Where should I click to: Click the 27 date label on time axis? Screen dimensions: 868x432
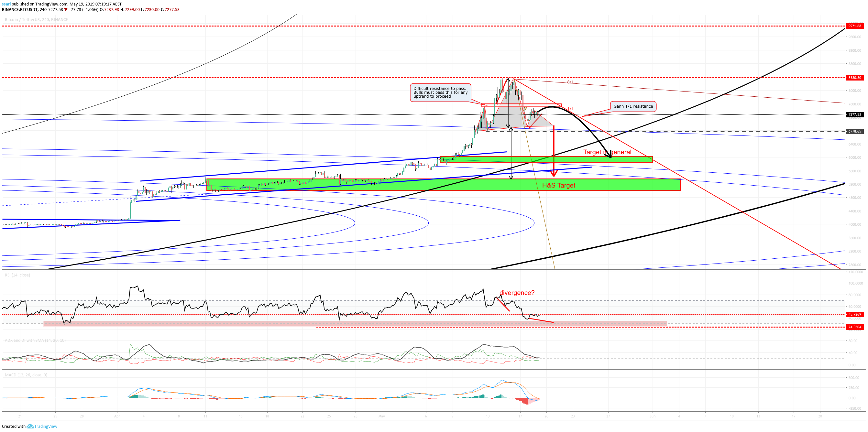click(608, 416)
